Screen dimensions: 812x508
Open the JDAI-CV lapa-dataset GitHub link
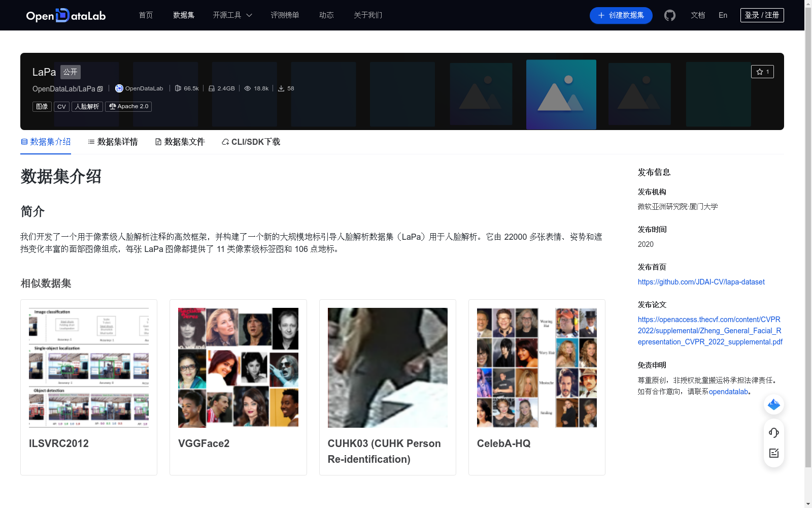pos(701,281)
